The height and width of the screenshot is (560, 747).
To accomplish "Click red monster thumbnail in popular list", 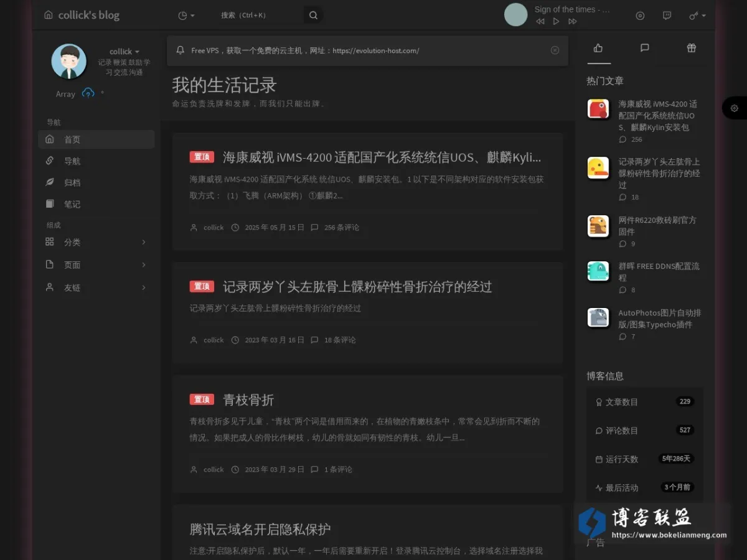I will pos(598,109).
